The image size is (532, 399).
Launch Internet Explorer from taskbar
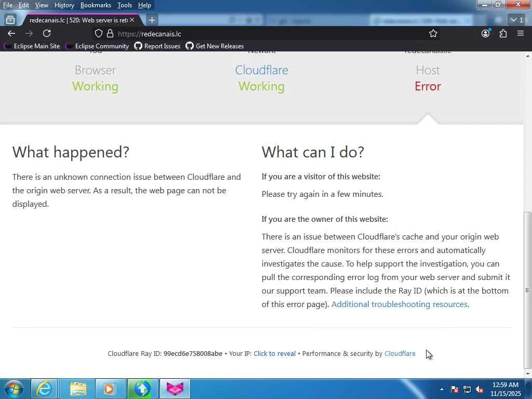[44, 389]
